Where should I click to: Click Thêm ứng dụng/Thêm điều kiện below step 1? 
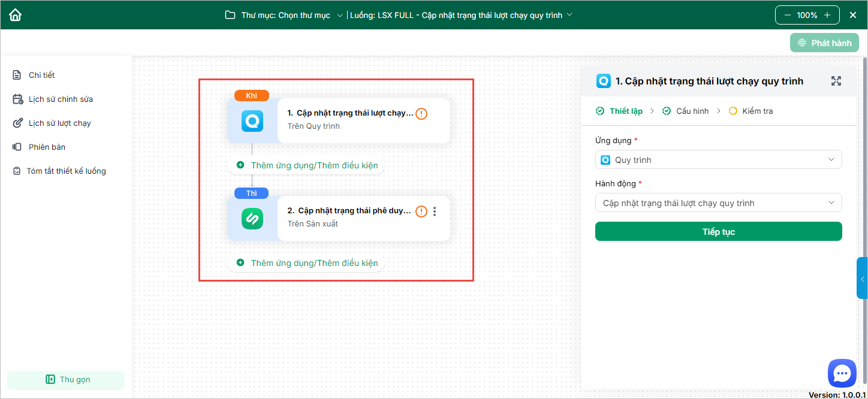coord(308,165)
